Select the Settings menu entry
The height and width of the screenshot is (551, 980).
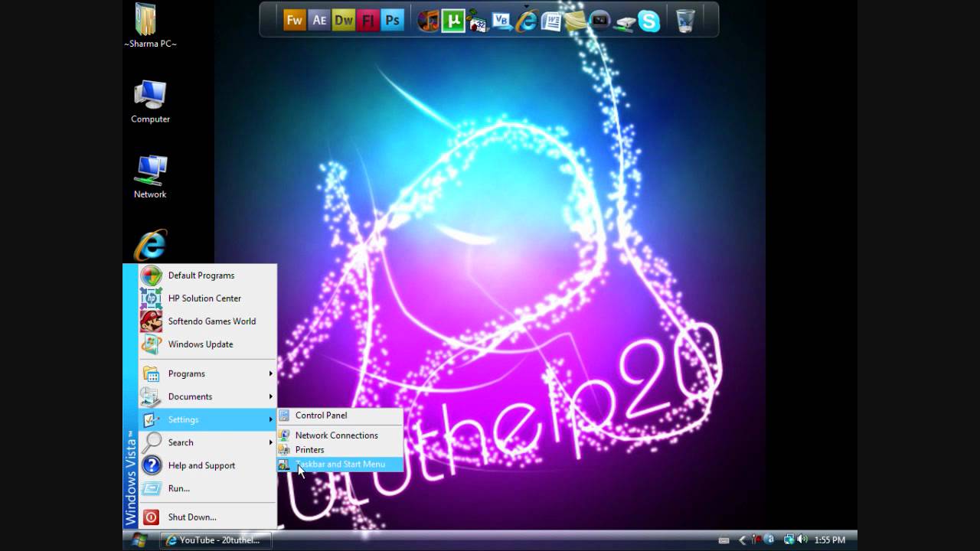pos(207,419)
